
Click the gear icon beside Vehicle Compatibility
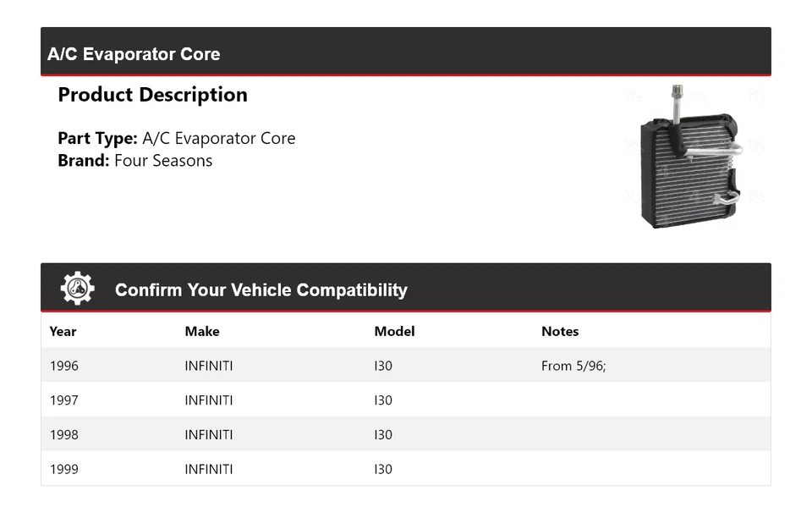point(77,289)
